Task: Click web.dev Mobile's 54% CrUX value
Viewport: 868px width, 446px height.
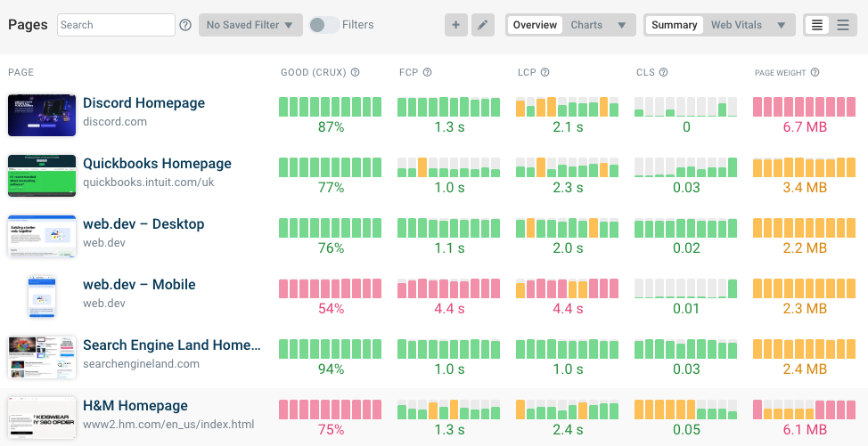Action: [331, 308]
